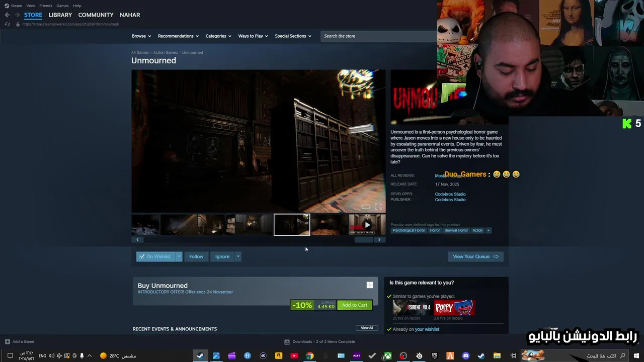Switch to the LIBRARY tab

pos(60,15)
